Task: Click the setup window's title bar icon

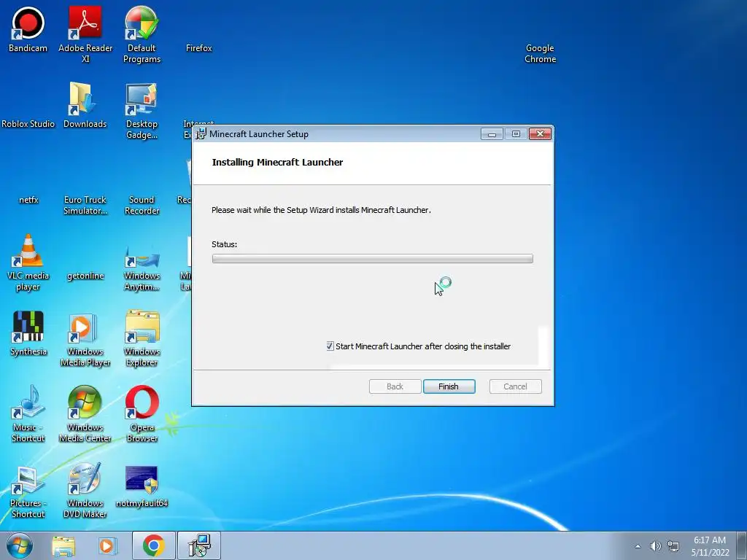Action: tap(201, 134)
